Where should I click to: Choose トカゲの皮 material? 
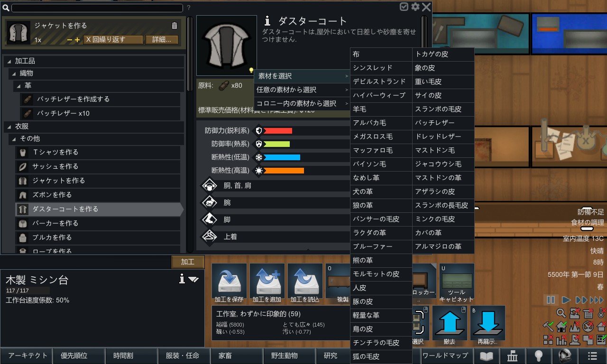click(443, 54)
